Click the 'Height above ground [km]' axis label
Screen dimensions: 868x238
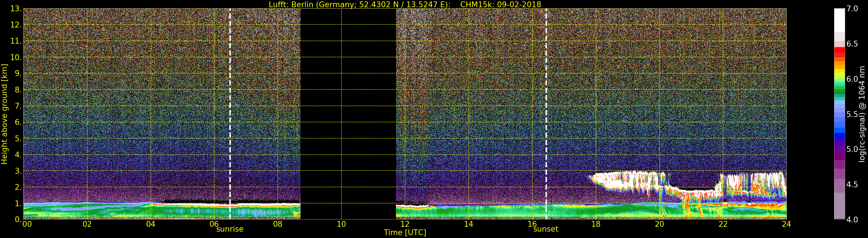pyautogui.click(x=4, y=114)
